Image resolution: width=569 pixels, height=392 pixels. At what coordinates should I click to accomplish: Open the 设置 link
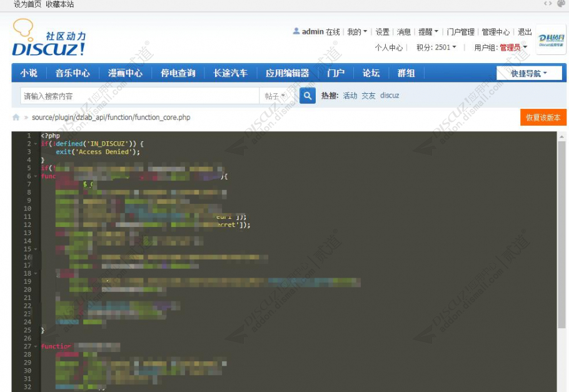(x=383, y=32)
